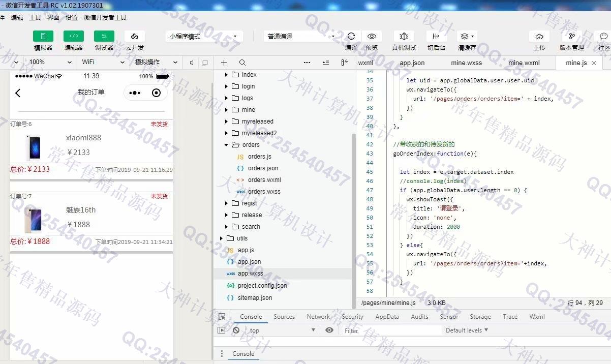Open the Sources devtools tab
This screenshot has width=611, height=364.
(284, 317)
